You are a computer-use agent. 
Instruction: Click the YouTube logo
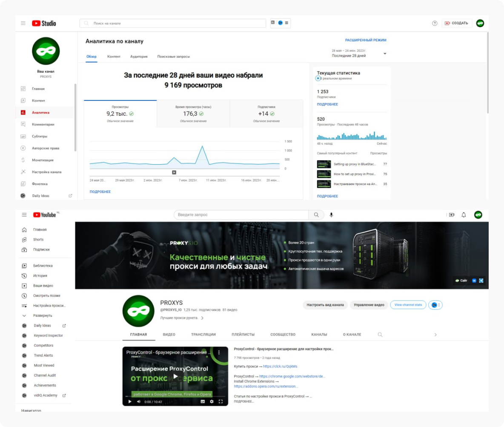click(x=45, y=215)
